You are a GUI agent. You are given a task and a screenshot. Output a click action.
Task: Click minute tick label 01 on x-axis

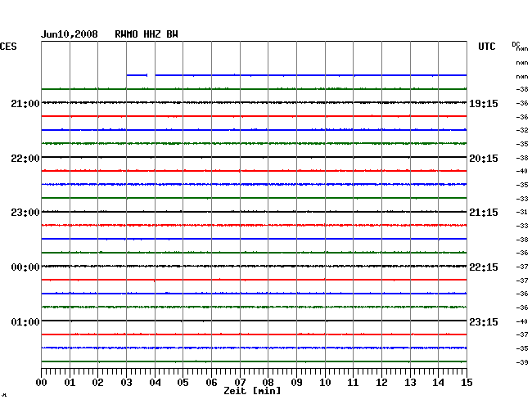pyautogui.click(x=70, y=382)
